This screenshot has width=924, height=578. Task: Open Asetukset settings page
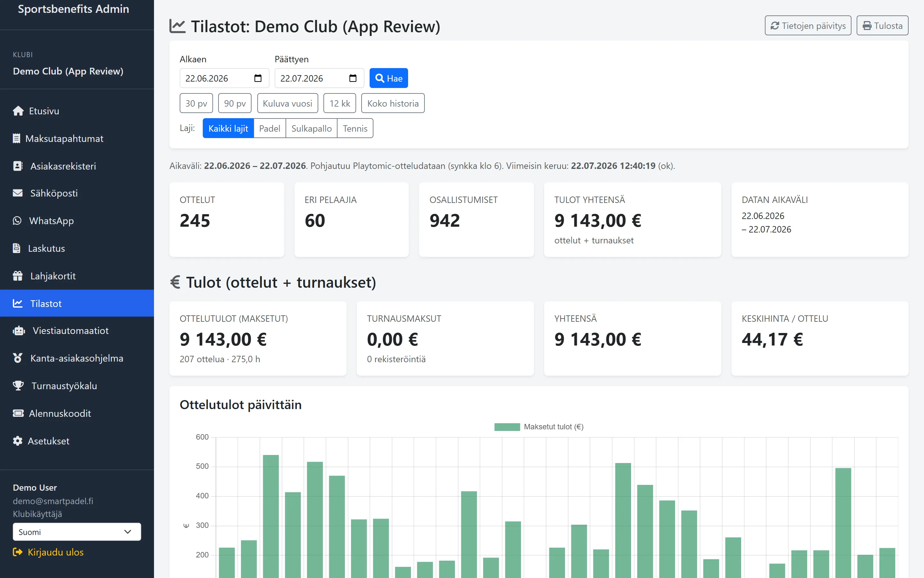tap(77, 441)
